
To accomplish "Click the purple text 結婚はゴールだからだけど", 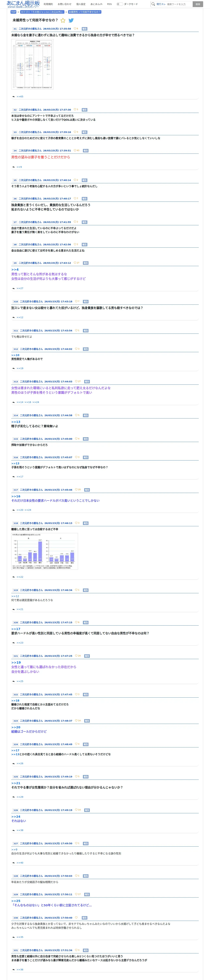I will click(x=29, y=732).
